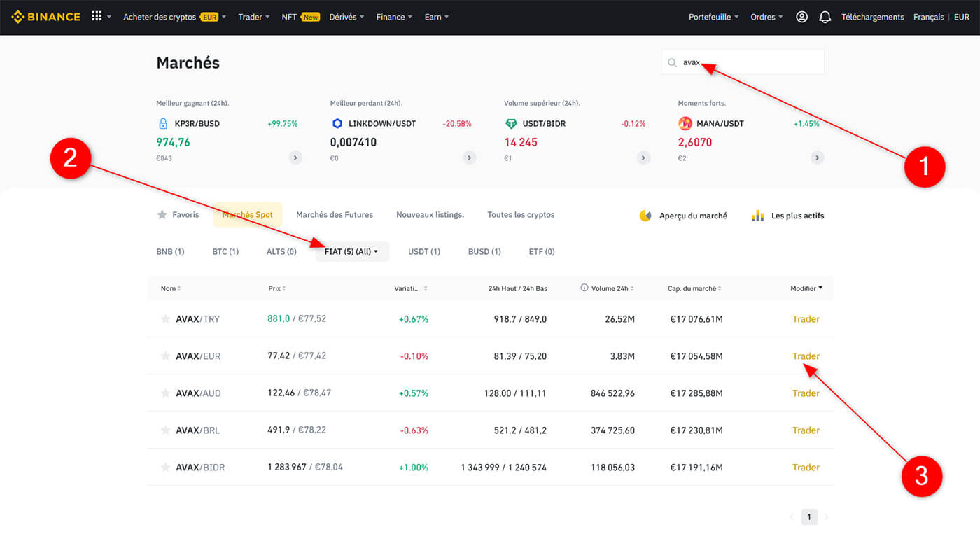This screenshot has height=546, width=980.
Task: Click the MANA/USDT coin icon
Action: (685, 123)
